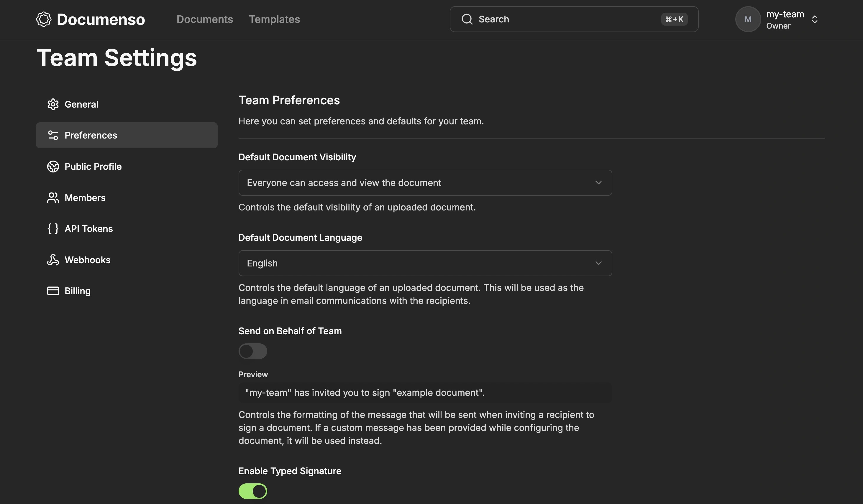Click the Public Profile globe icon
The width and height of the screenshot is (863, 504).
pyautogui.click(x=53, y=167)
